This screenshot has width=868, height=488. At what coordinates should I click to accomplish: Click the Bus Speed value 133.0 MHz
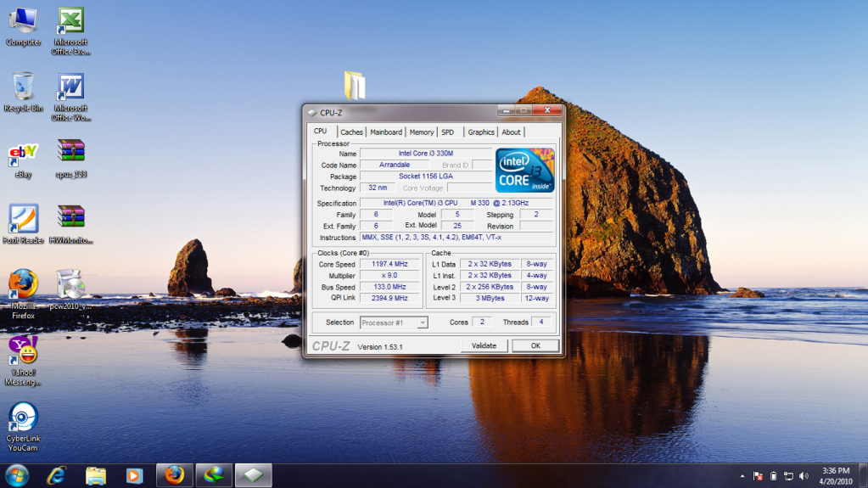click(x=389, y=287)
